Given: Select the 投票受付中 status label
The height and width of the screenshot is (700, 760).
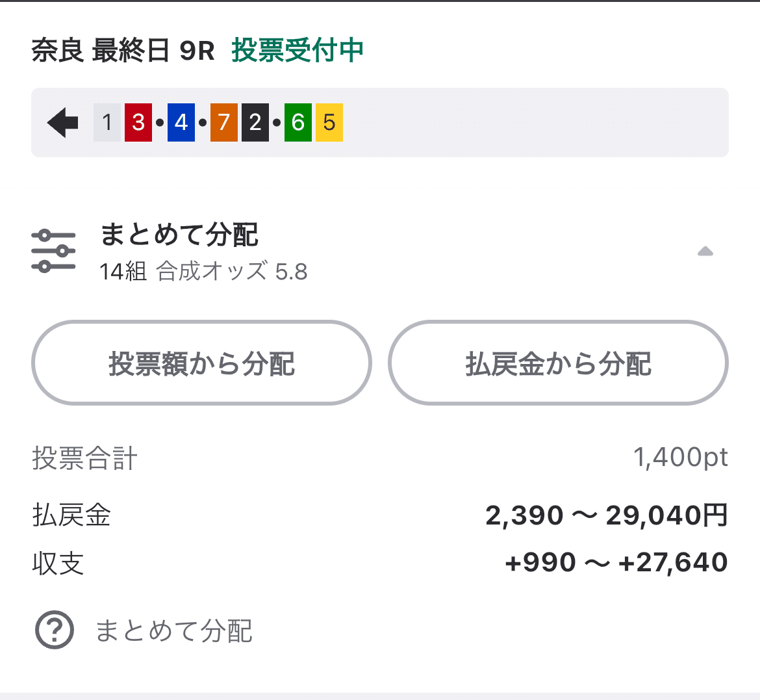Looking at the screenshot, I should coord(297,50).
